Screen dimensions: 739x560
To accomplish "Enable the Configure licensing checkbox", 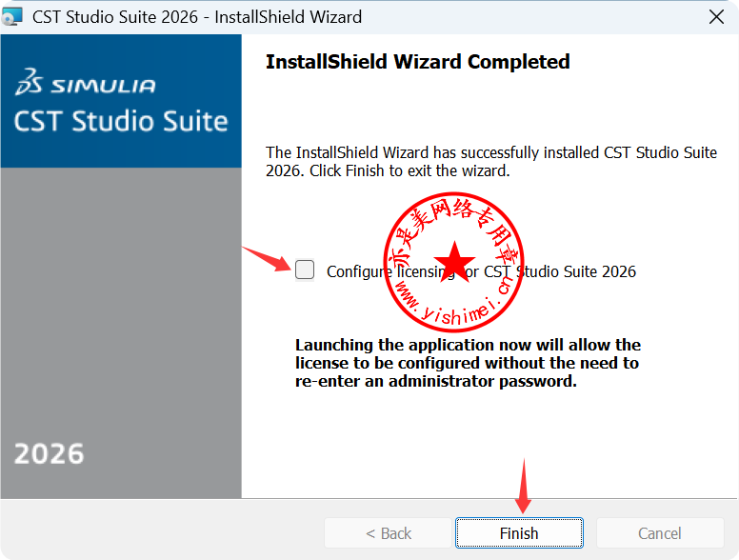I will (x=305, y=270).
